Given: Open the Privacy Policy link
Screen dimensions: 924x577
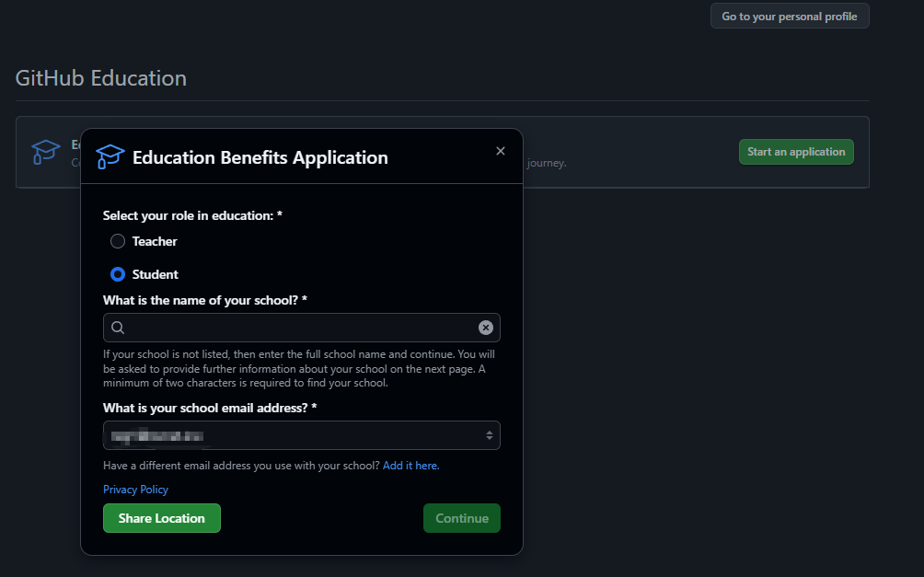Looking at the screenshot, I should tap(135, 490).
